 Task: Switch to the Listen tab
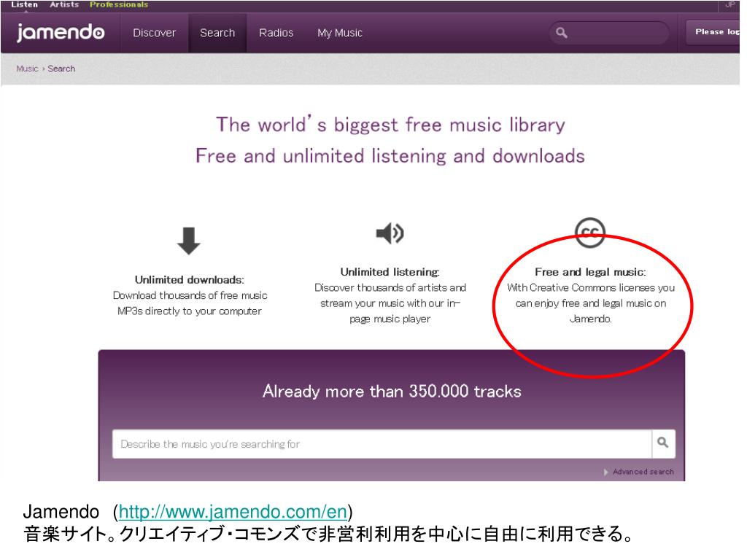(24, 5)
